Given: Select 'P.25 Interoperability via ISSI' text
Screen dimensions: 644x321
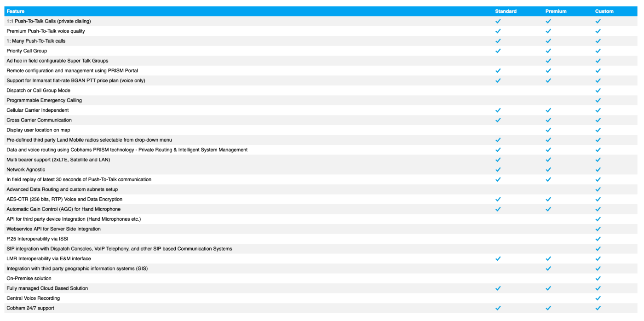Looking at the screenshot, I should 37,239.
